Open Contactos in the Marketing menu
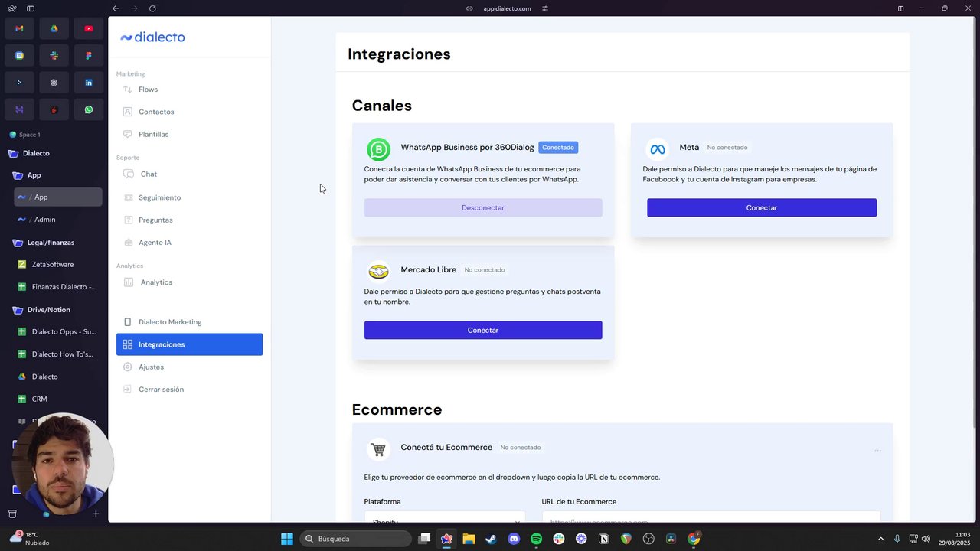Viewport: 980px width, 551px height. click(x=189, y=112)
